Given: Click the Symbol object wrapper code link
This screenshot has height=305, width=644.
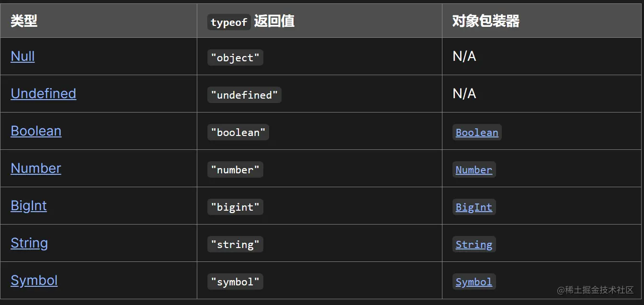Looking at the screenshot, I should pos(474,282).
